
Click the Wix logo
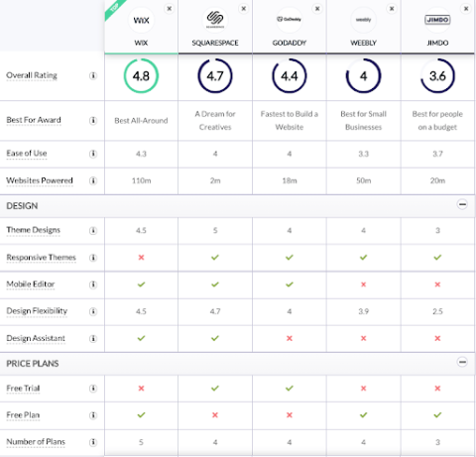point(141,20)
